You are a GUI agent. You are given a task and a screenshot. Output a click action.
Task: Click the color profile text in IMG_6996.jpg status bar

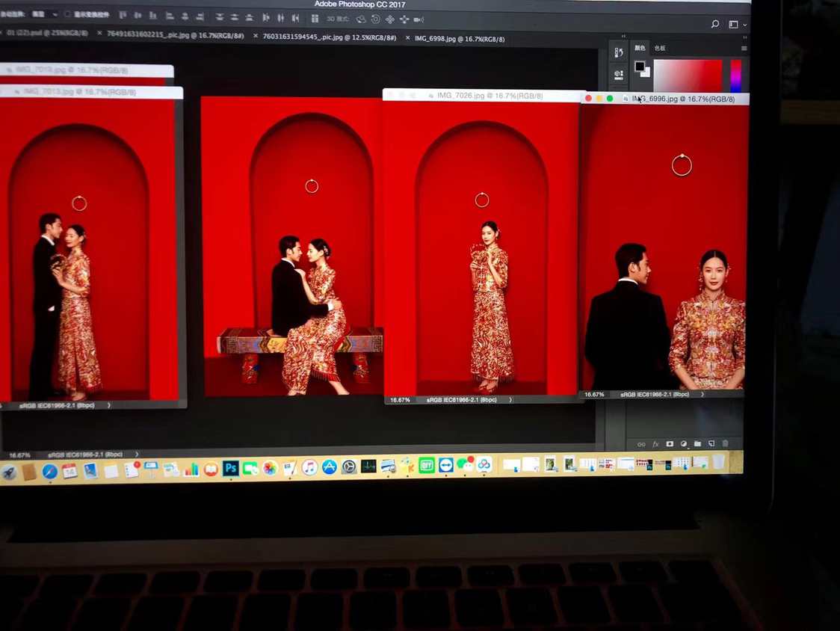655,395
